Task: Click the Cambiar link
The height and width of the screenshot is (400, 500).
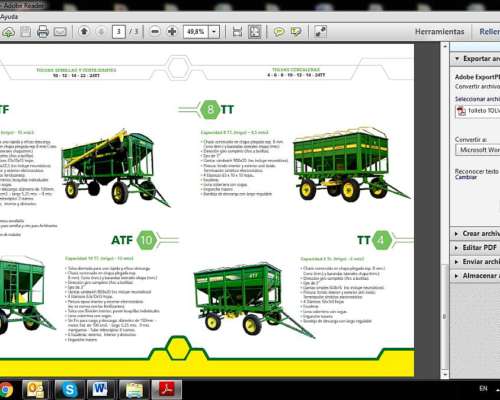Action: [x=466, y=177]
